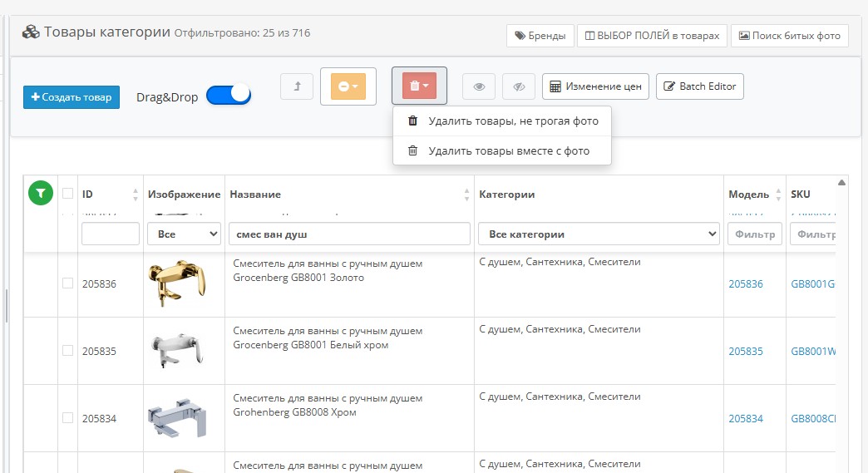Image resolution: width=868 pixels, height=473 pixels.
Task: Click the crossed-out eye icon to hide products
Action: [x=520, y=86]
